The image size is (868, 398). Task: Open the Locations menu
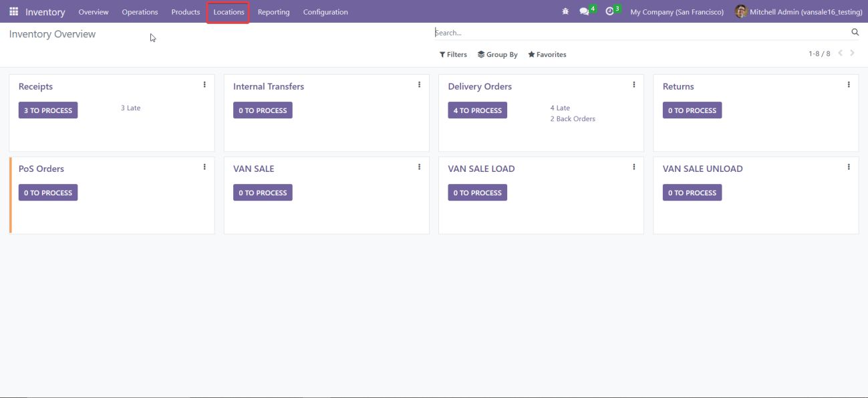(x=229, y=12)
